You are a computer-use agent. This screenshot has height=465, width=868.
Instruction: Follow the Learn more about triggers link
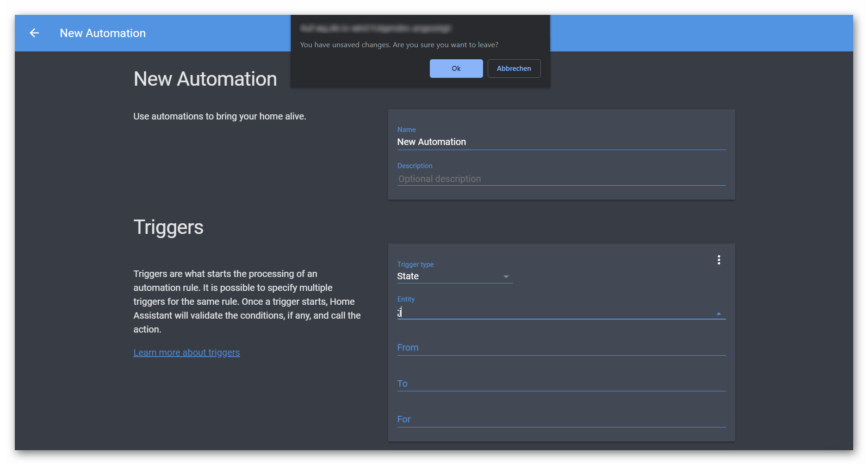[186, 352]
